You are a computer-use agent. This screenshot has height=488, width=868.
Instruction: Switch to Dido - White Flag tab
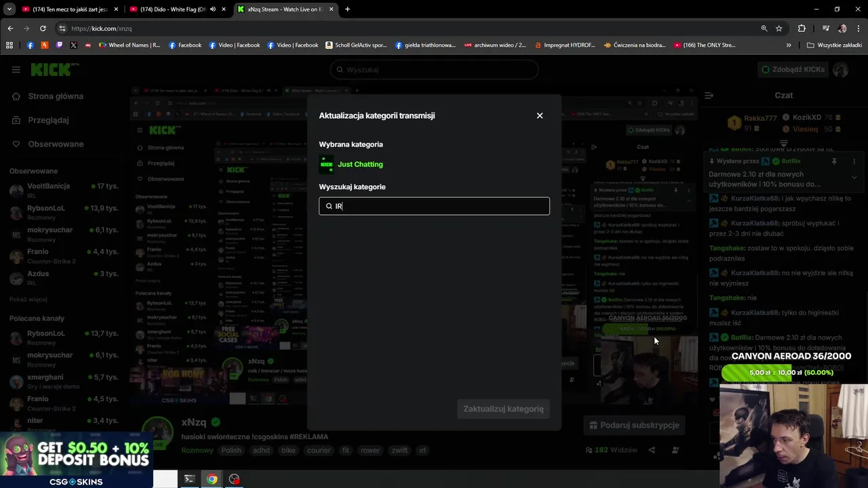coord(178,9)
